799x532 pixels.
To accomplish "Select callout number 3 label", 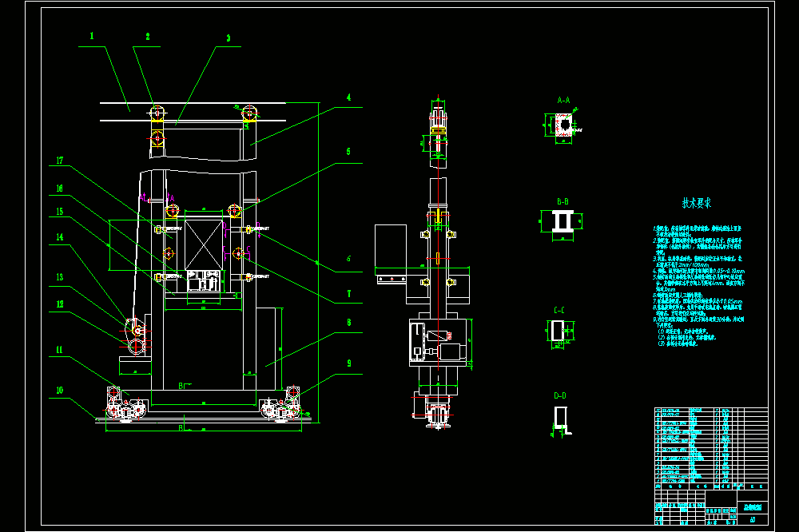I will [x=229, y=38].
